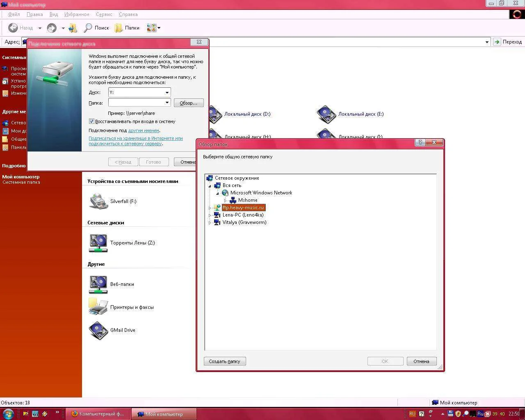Click the Вся сеть network icon in tree
Screen dimensions: 525x420
217,185
